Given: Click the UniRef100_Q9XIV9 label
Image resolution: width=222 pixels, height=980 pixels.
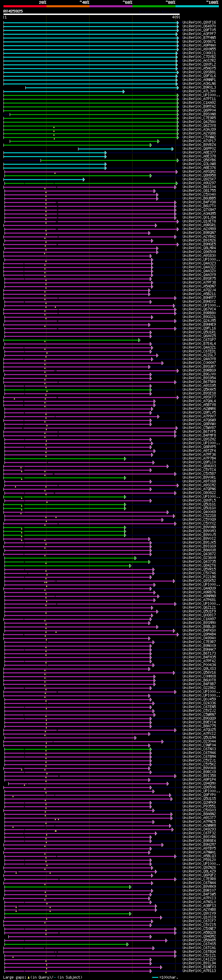Looking at the screenshot, I should [x=199, y=913].
